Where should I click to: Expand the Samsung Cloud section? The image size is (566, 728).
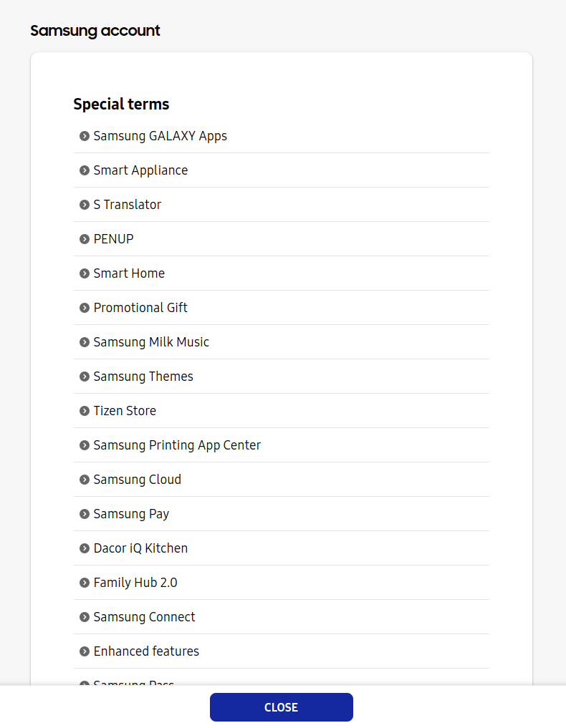point(137,480)
